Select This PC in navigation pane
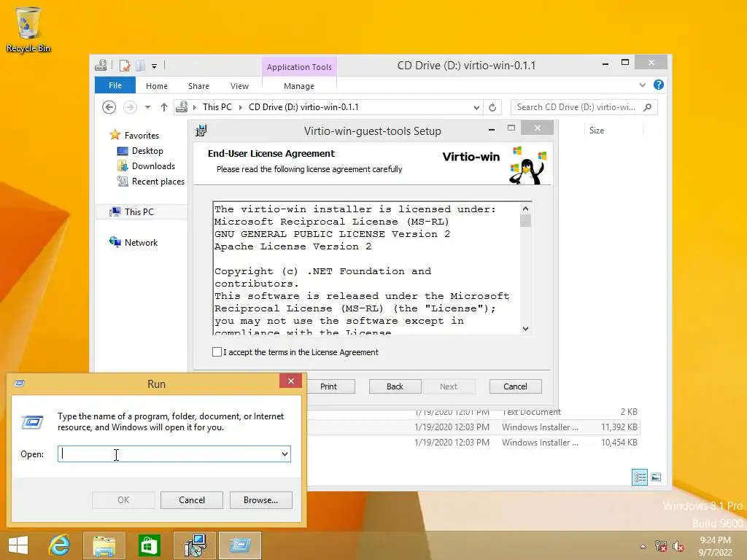747x560 pixels. point(139,212)
